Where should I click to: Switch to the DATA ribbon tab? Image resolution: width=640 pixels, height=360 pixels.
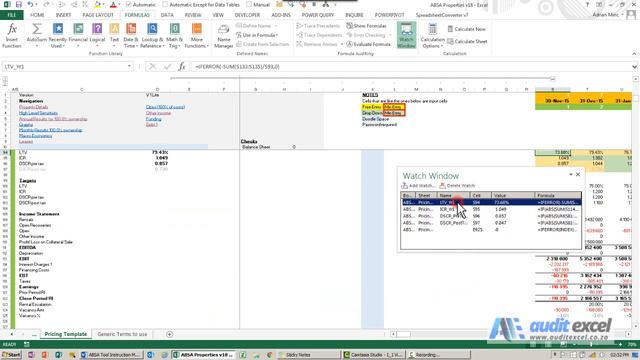point(167,15)
